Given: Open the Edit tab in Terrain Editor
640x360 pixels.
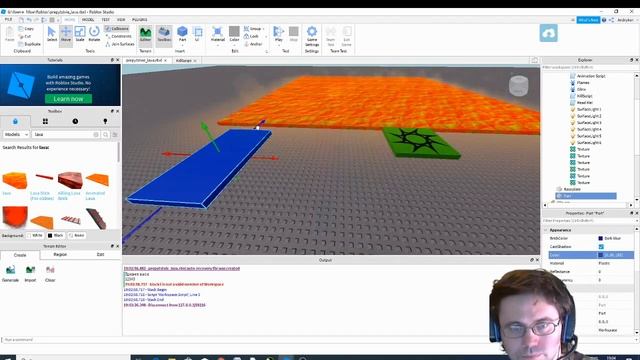Looking at the screenshot, I should tap(100, 255).
